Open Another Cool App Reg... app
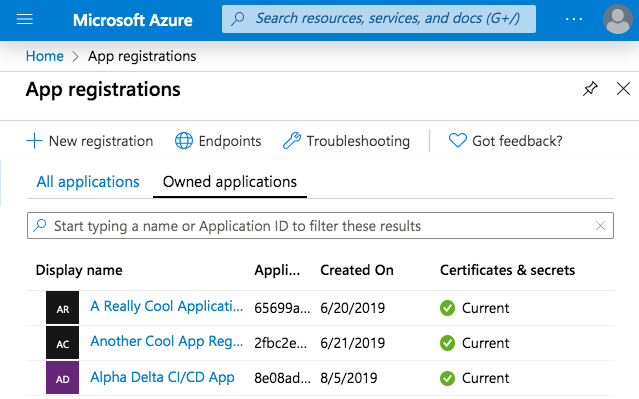This screenshot has height=399, width=639. [x=166, y=342]
